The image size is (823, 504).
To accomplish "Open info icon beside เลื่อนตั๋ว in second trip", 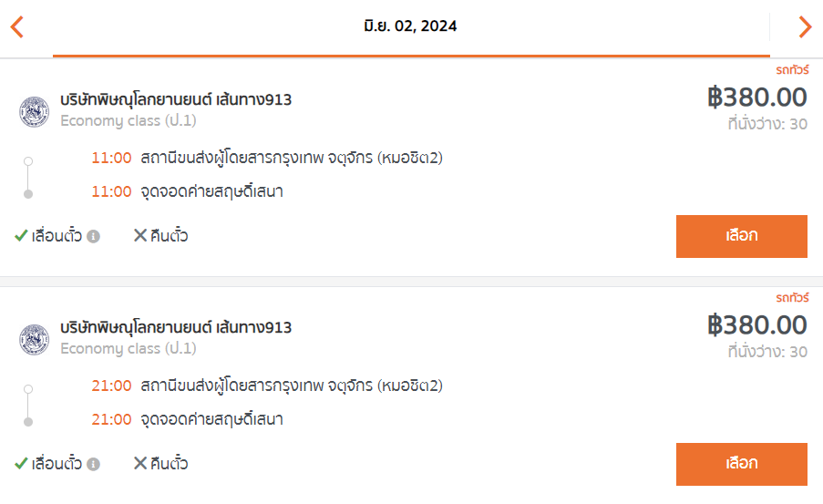I will [94, 465].
